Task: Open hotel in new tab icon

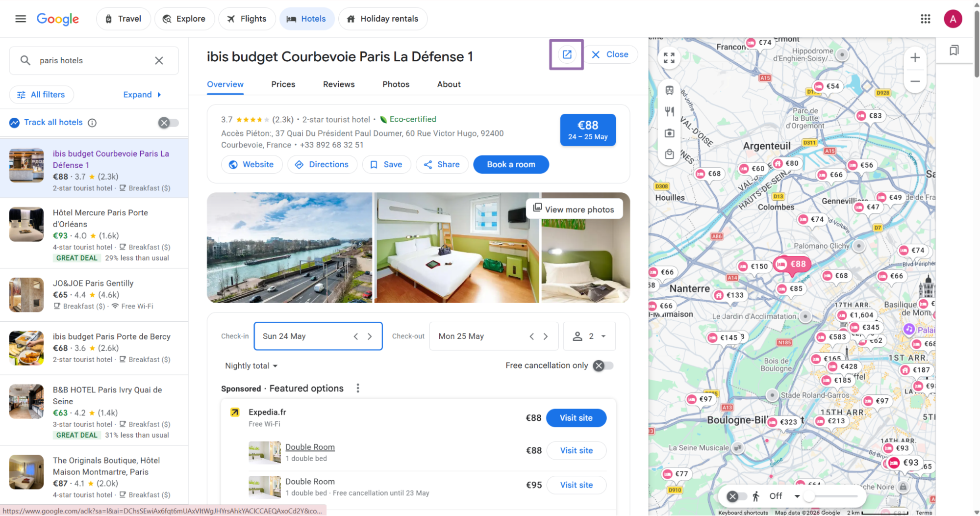Action: 567,54
